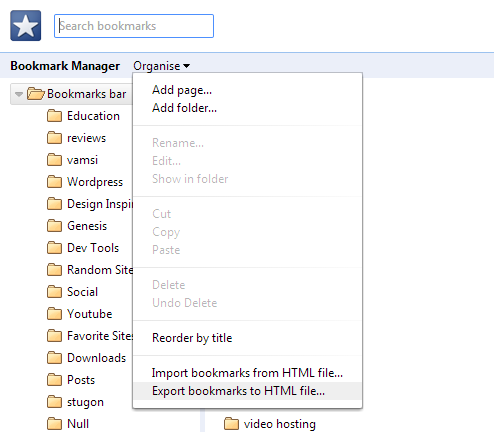Open the Downloads folder label
This screenshot has height=432, width=494.
[97, 358]
